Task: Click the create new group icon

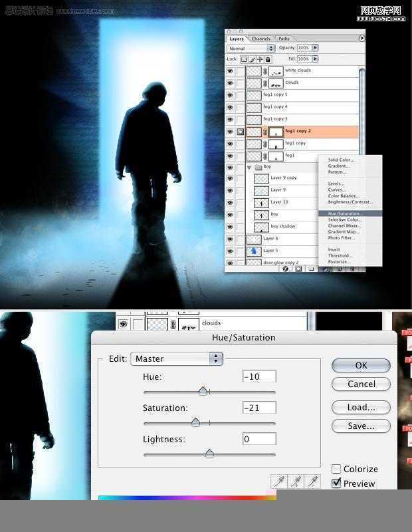Action: (311, 269)
